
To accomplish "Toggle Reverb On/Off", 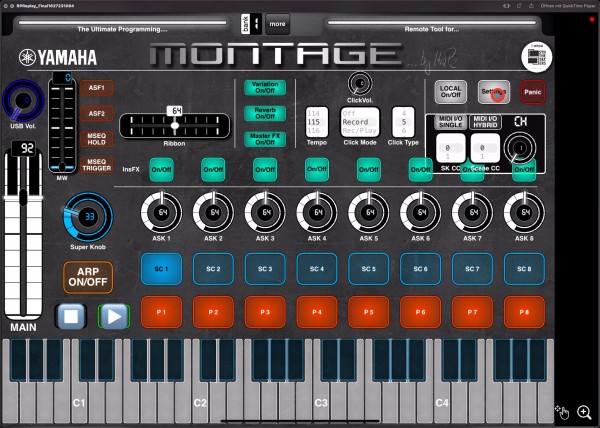I will pyautogui.click(x=265, y=114).
